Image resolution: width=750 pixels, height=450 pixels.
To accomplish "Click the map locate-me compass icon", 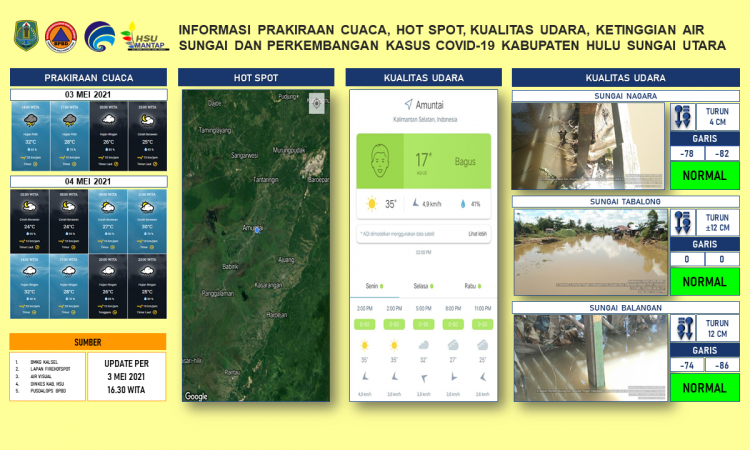I will [317, 101].
